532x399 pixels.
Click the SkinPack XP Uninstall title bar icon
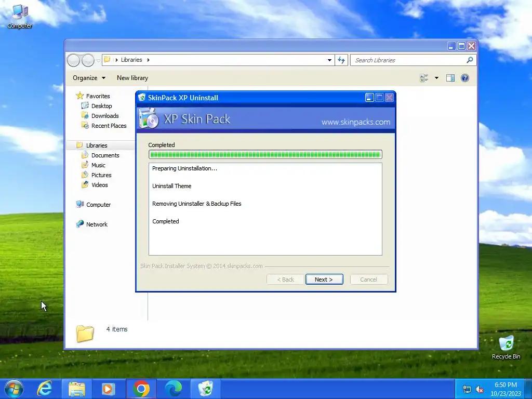point(142,97)
